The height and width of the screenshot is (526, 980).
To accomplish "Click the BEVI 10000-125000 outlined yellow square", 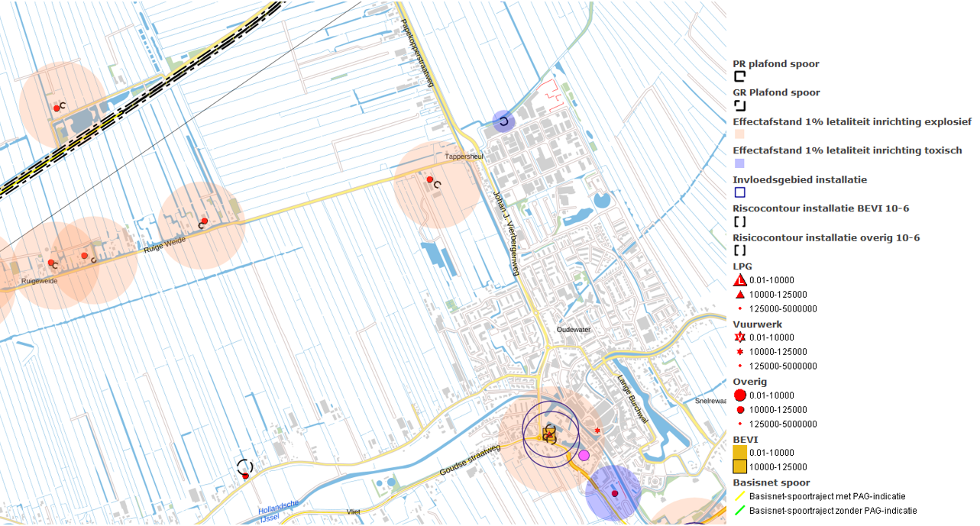I will click(x=739, y=467).
